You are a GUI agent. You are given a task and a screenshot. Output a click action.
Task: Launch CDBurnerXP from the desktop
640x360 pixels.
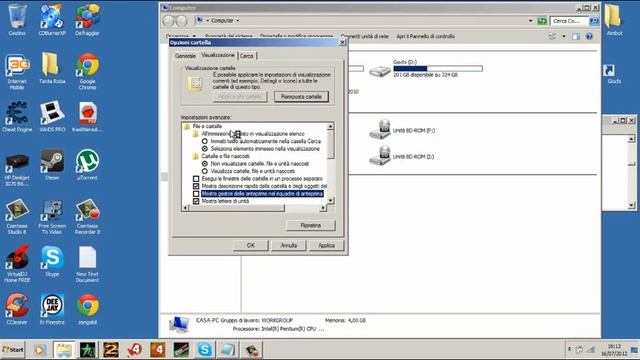click(52, 20)
